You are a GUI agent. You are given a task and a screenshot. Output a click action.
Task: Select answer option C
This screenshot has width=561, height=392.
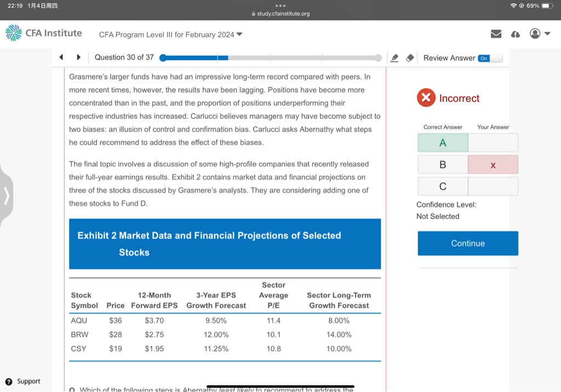coord(443,187)
